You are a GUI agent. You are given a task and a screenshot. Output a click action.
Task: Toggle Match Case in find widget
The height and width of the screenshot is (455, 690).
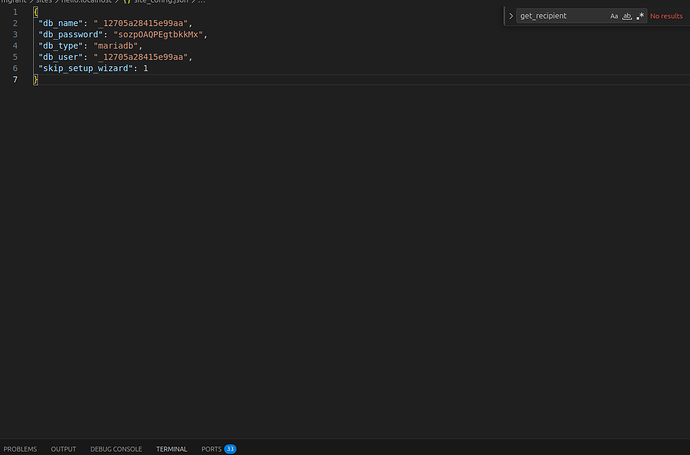point(614,16)
